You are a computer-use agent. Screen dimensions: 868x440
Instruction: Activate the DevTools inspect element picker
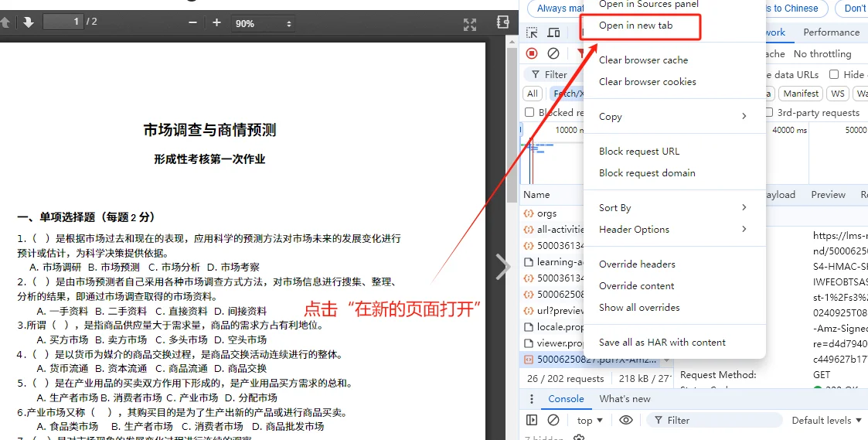(532, 32)
